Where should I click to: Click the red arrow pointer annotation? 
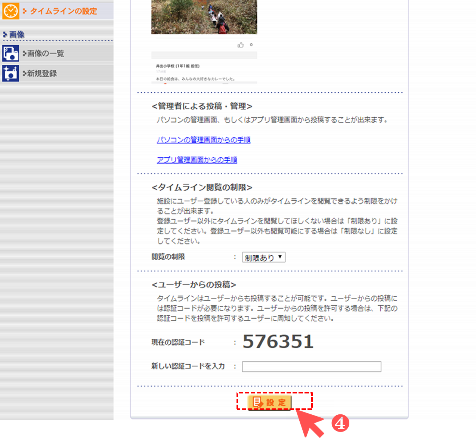click(x=310, y=424)
